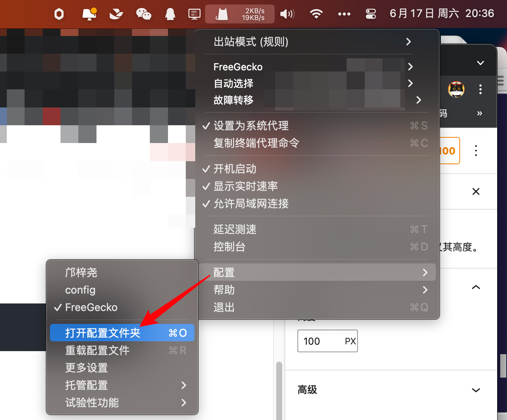The width and height of the screenshot is (507, 420).
Task: Click 延迟测速 to test latency
Action: pos(235,229)
